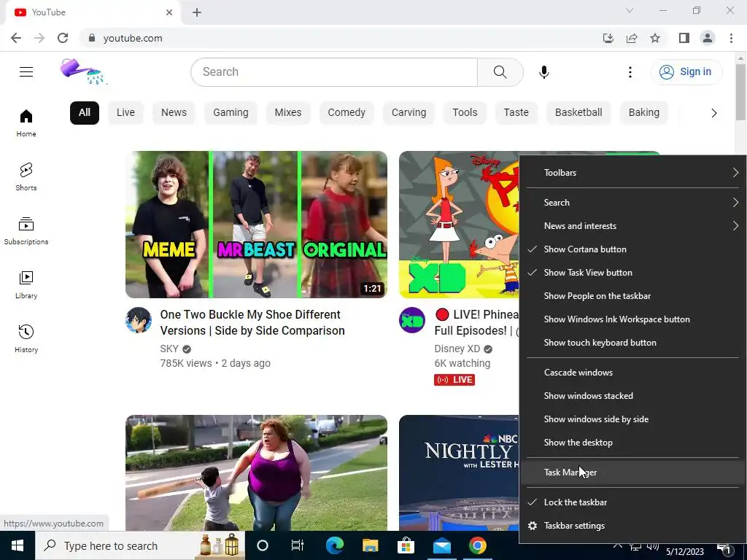Go to Home in the YouTube sidebar
Viewport: 747px width, 560px height.
coord(26,122)
